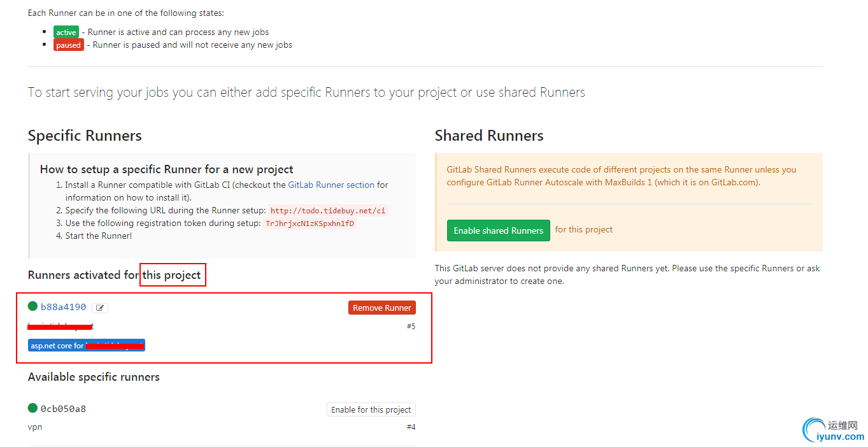This screenshot has width=868, height=447.
Task: Click the asp.net core tag label
Action: pyautogui.click(x=87, y=346)
